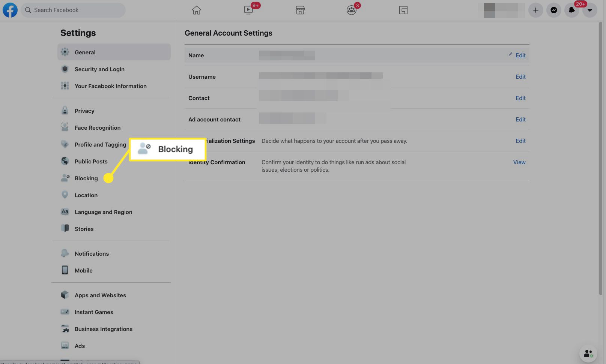Open Location settings

(x=114, y=195)
